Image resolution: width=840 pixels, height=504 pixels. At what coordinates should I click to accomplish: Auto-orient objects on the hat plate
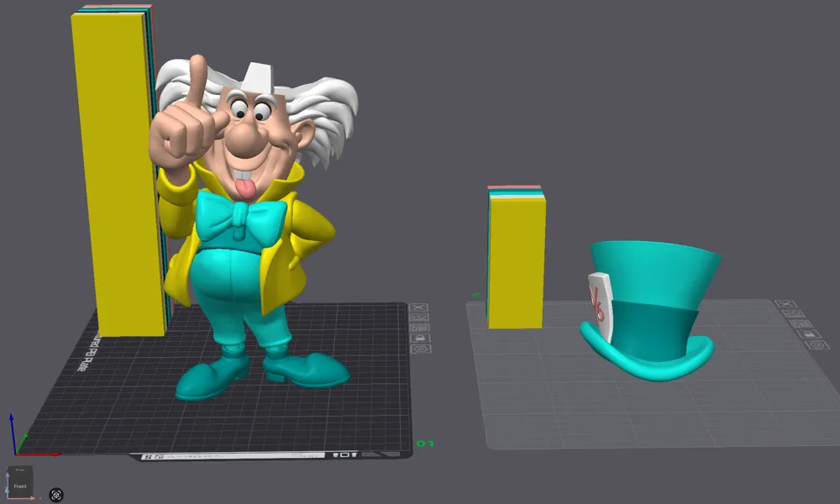(x=794, y=314)
